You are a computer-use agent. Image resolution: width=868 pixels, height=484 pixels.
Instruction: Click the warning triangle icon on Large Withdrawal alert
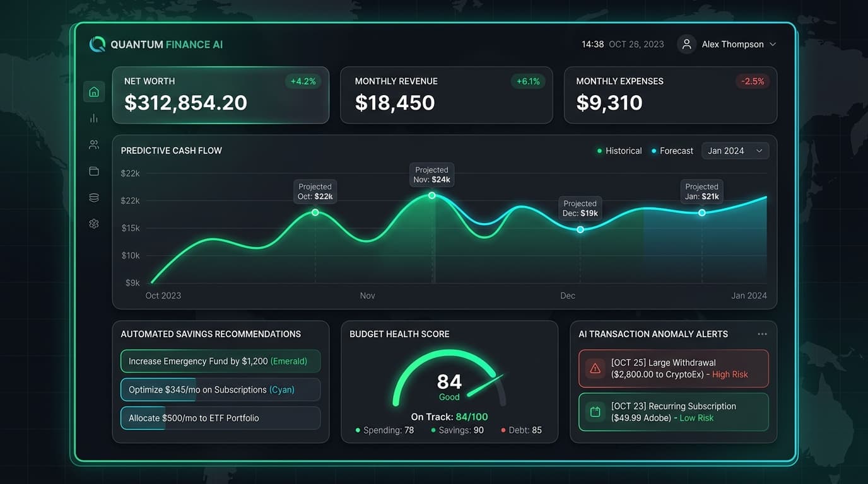tap(594, 368)
